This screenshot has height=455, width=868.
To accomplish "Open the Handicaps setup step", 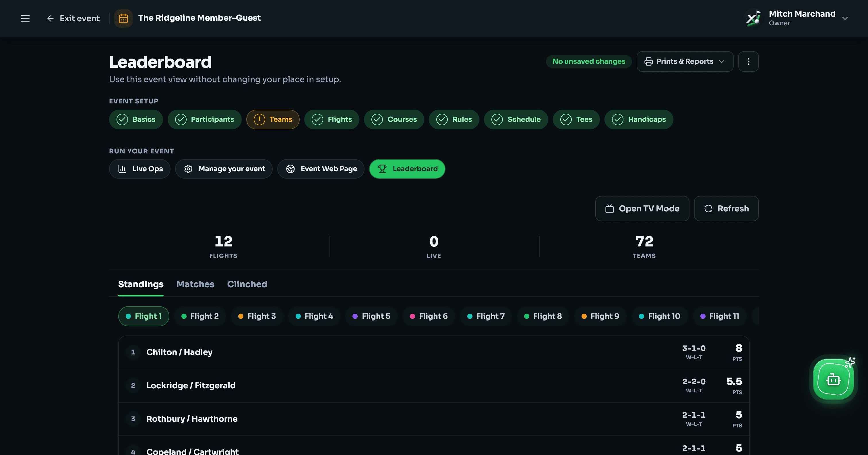I will point(639,119).
